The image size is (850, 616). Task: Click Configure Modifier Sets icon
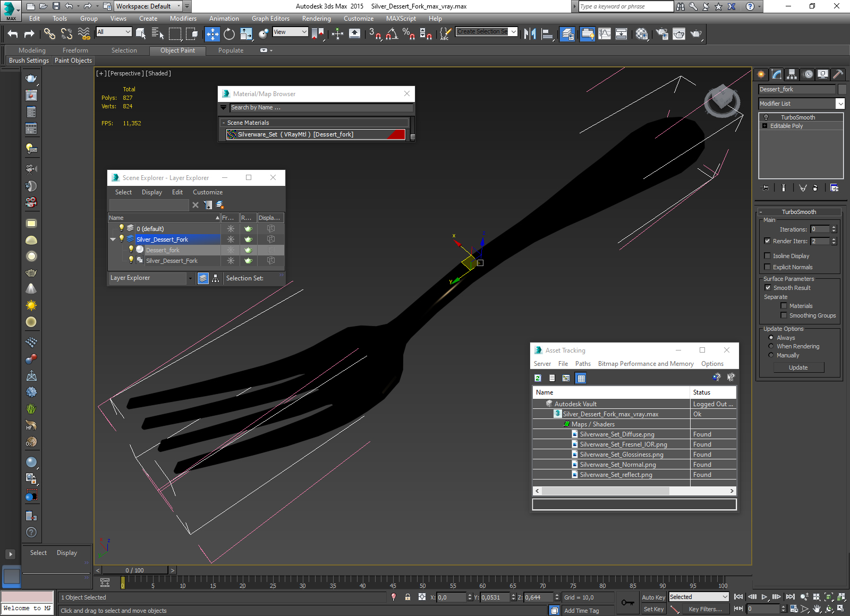coord(834,187)
